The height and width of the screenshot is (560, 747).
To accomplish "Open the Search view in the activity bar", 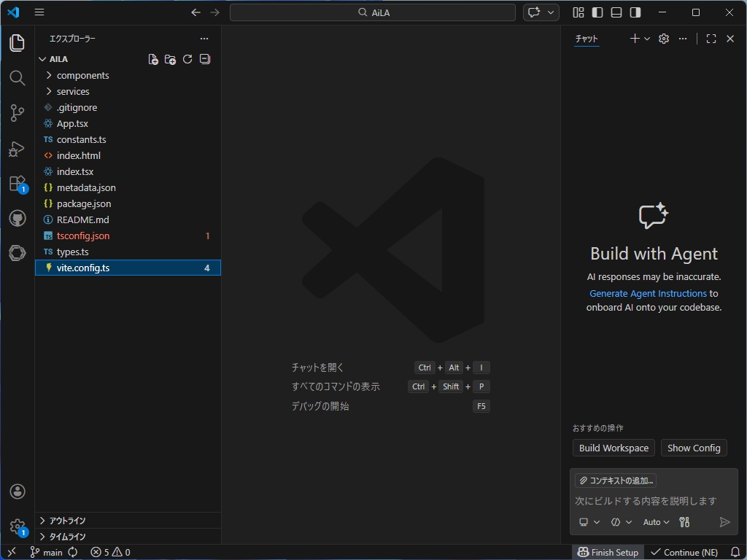I will point(17,78).
